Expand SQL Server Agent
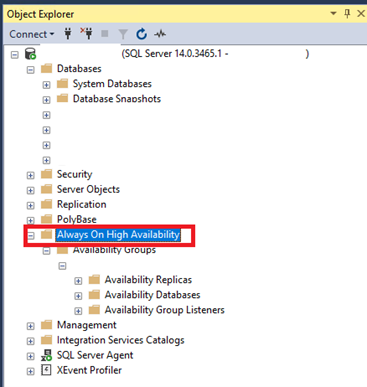This screenshot has width=367, height=387. (31, 357)
